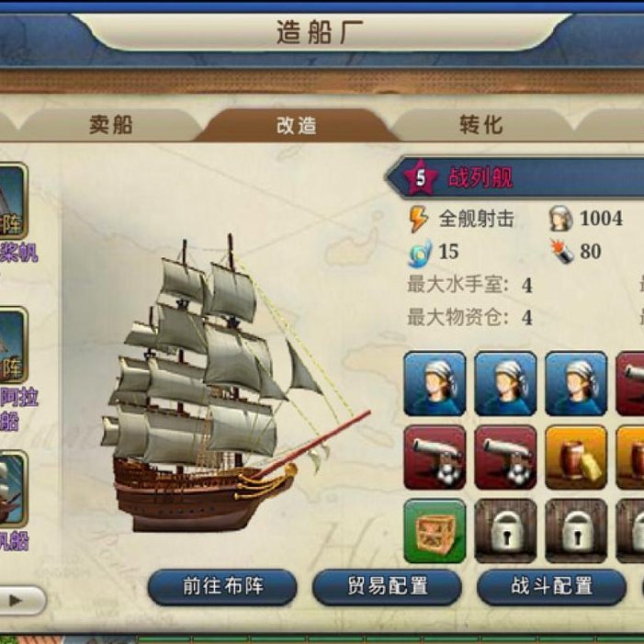644x644 pixels.
Task: Open 贸易配置 trade configuration
Action: [387, 587]
